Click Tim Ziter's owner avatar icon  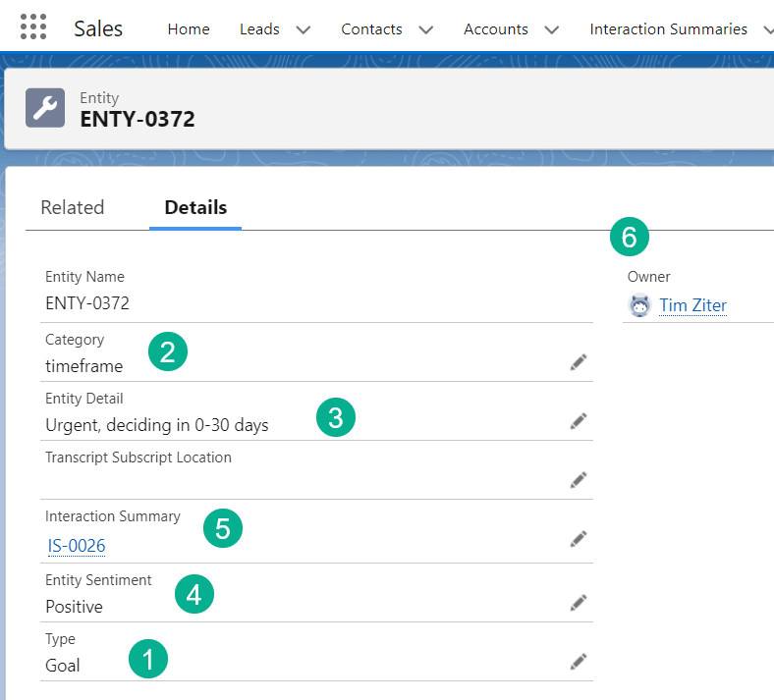pyautogui.click(x=639, y=305)
